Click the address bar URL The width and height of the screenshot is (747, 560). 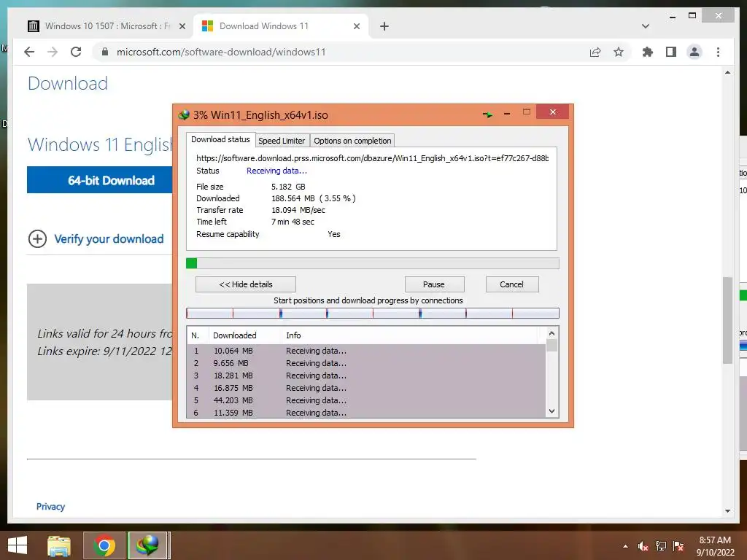221,52
